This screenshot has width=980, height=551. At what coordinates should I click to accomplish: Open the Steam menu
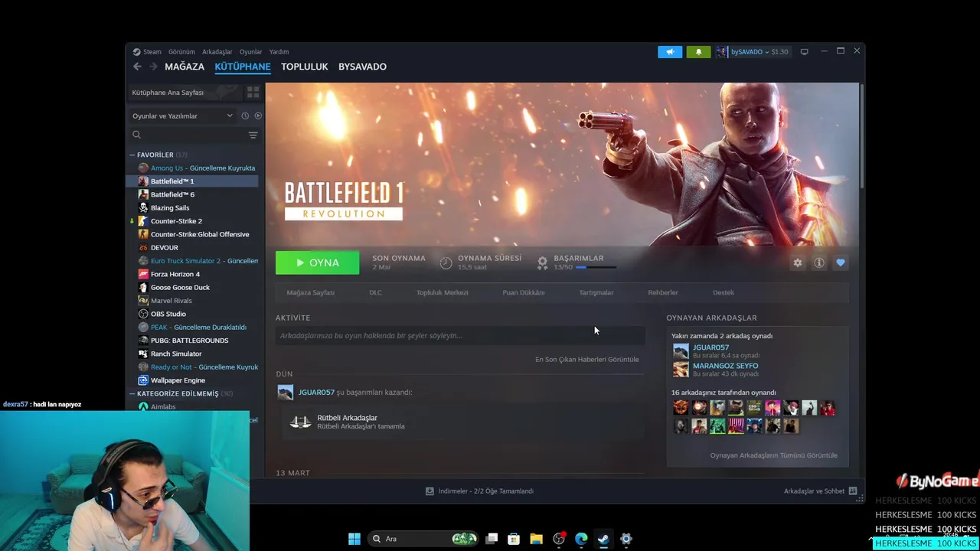click(x=147, y=52)
